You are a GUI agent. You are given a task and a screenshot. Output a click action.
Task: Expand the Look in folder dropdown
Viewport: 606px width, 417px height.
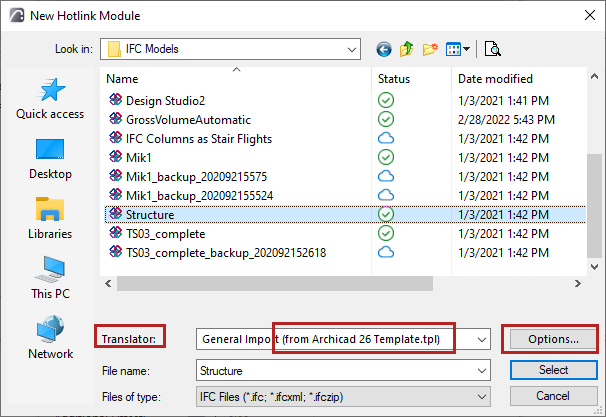coord(350,48)
